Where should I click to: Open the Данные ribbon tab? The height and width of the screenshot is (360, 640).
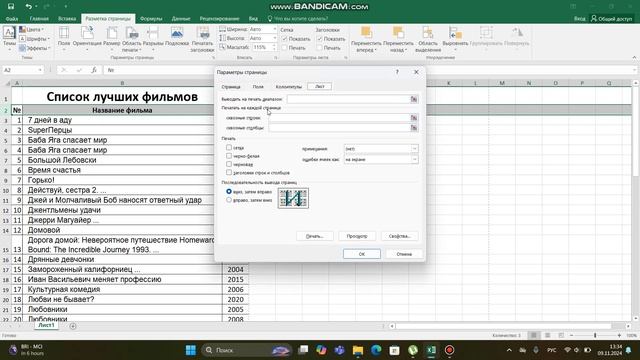tap(181, 18)
